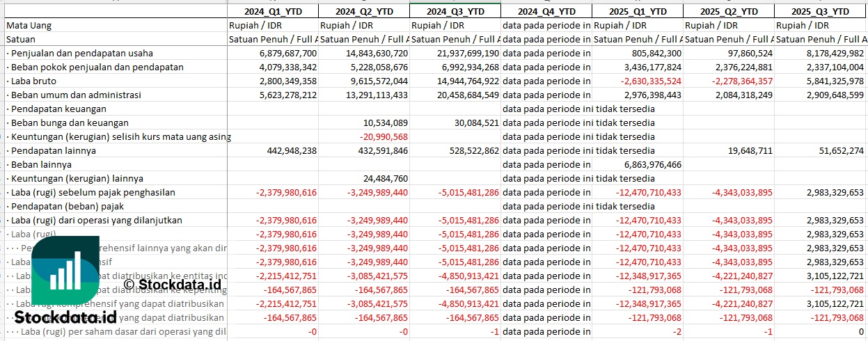Click the 2025_Q1_YTD column header
This screenshot has height=341, width=868.
[638, 11]
